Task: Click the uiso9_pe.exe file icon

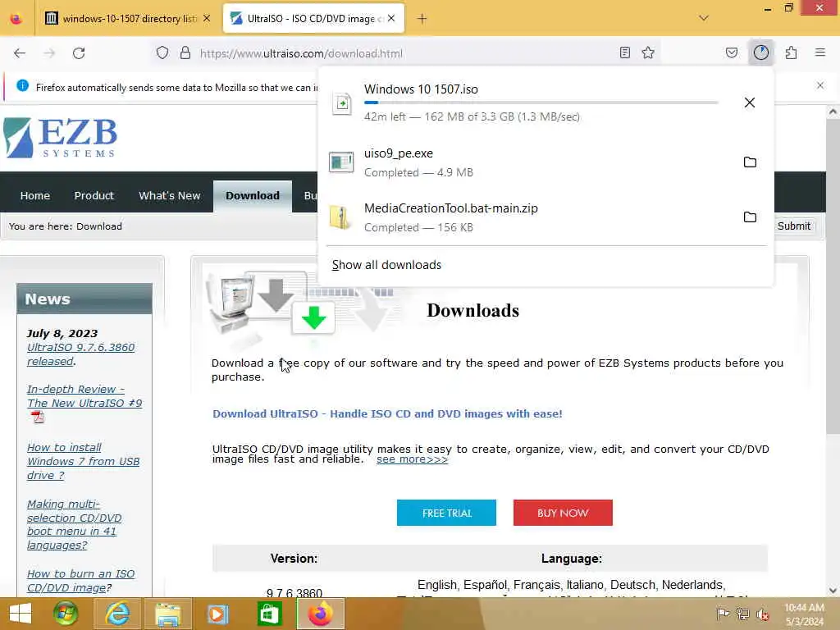Action: [x=341, y=162]
